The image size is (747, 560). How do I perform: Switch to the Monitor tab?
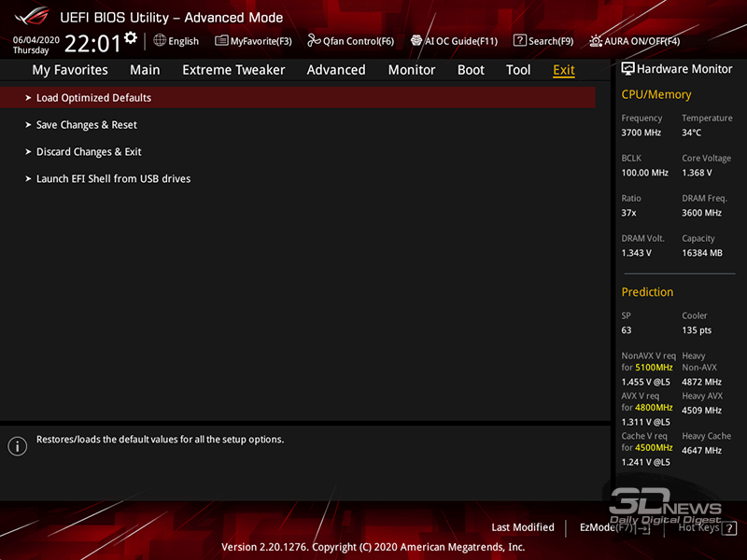(412, 70)
